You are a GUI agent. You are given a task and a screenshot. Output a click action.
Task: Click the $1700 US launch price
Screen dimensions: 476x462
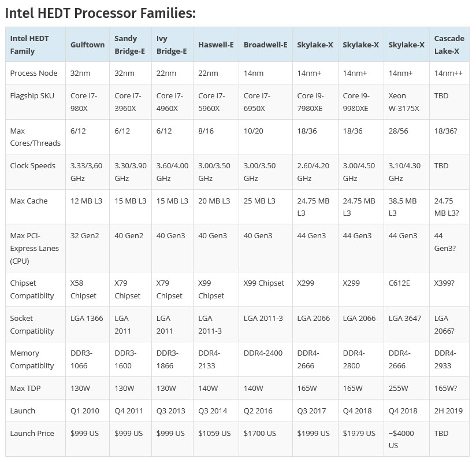259,433
